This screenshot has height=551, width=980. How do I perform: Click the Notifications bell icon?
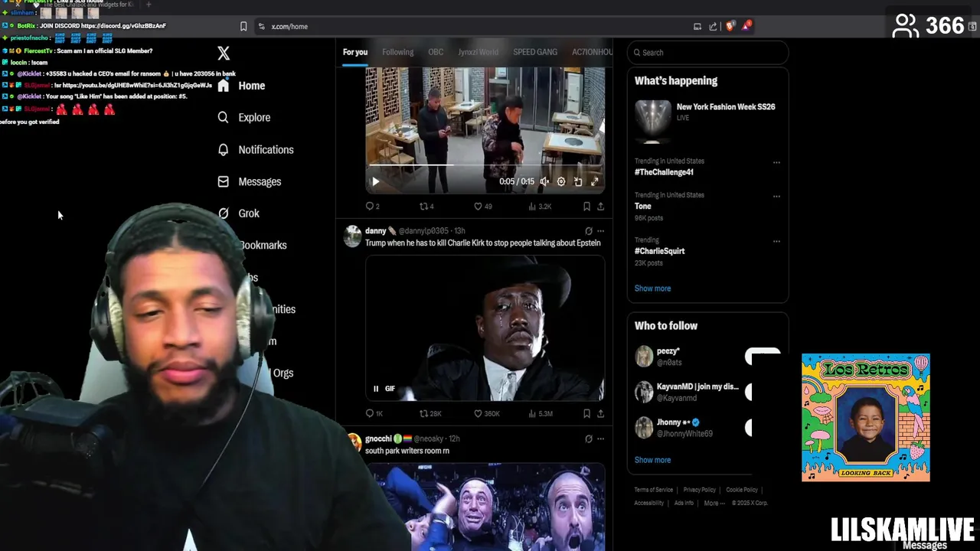[223, 150]
